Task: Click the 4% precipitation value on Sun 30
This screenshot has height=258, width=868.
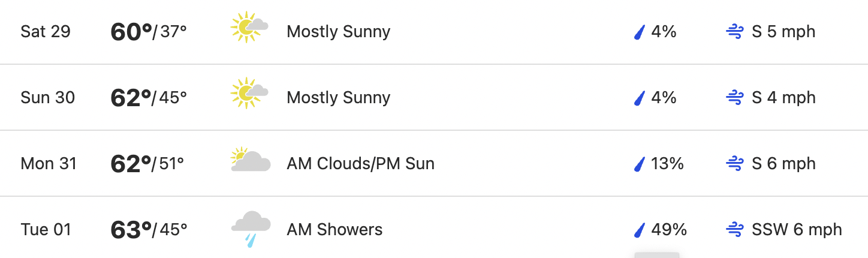Action: [664, 98]
